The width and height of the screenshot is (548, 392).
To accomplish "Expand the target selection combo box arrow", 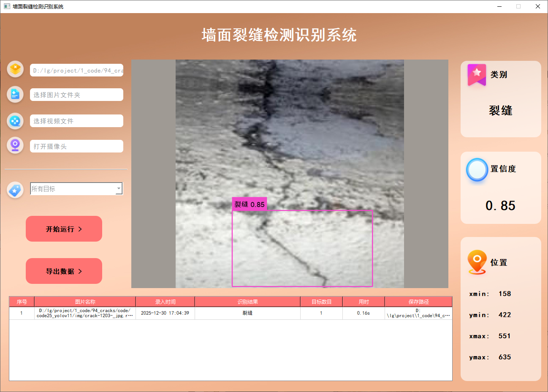I will pos(119,188).
